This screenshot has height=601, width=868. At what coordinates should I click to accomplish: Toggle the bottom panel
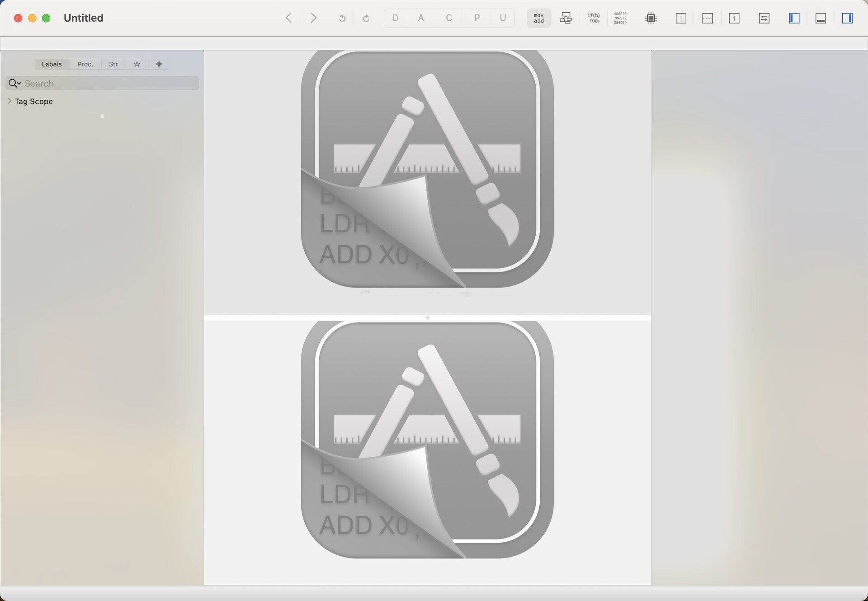pyautogui.click(x=821, y=18)
